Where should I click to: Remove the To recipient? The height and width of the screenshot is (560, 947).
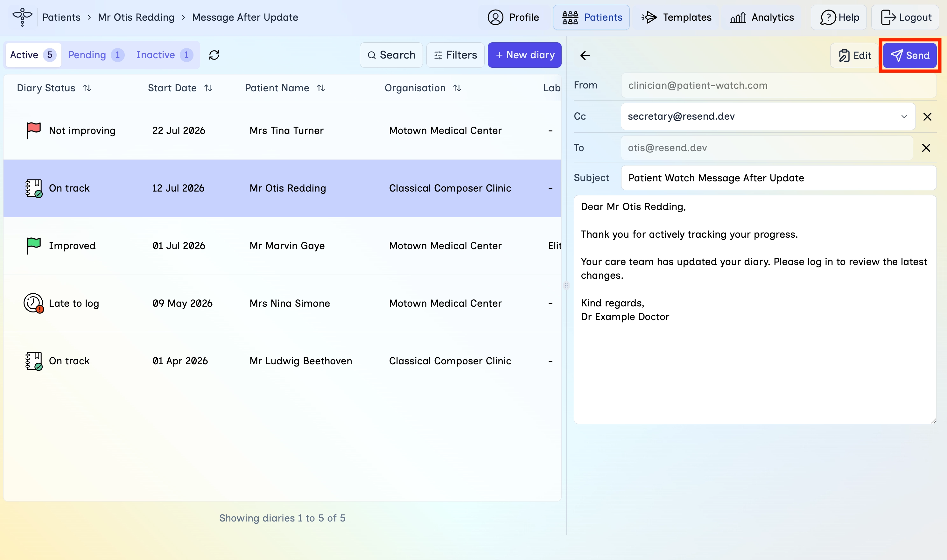926,148
